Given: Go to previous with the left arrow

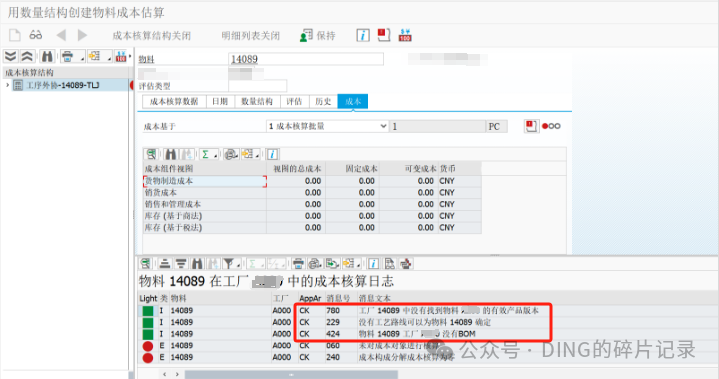Looking at the screenshot, I should [61, 35].
